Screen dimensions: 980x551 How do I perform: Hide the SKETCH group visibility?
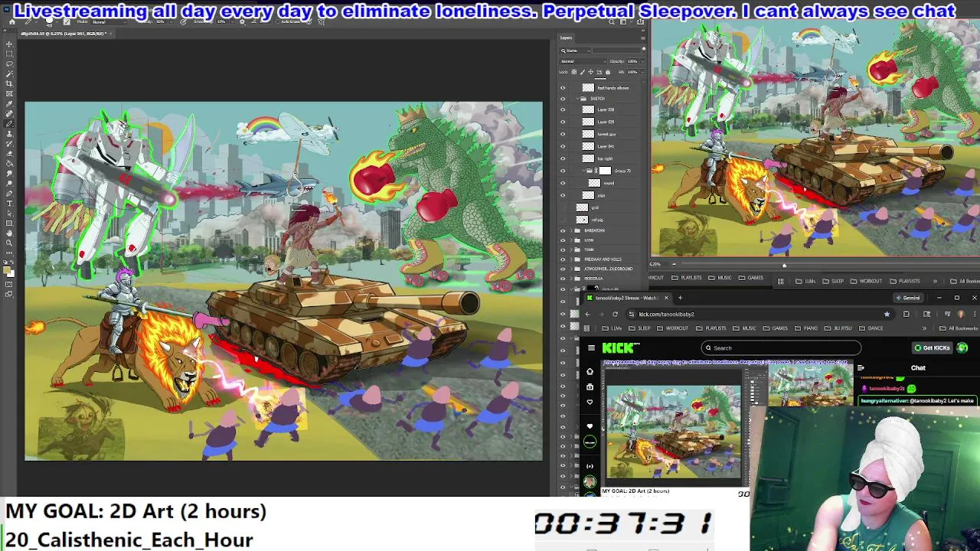coord(563,99)
